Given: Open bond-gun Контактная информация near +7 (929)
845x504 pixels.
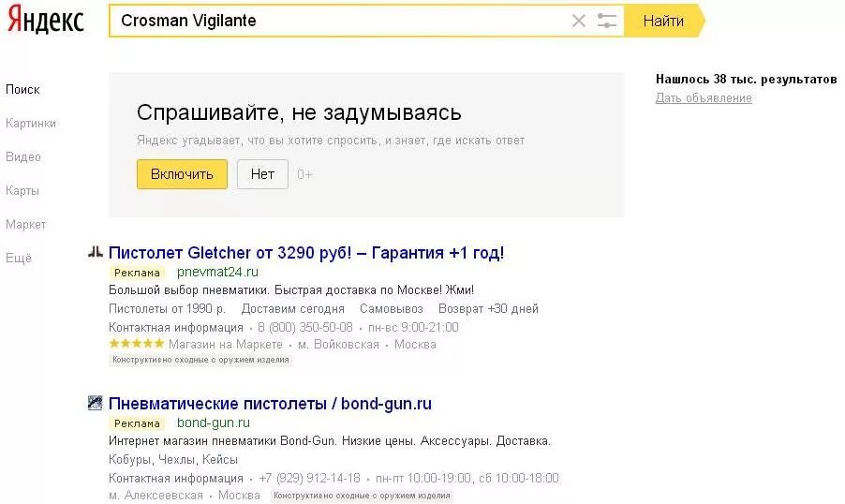Looking at the screenshot, I should click(176, 478).
